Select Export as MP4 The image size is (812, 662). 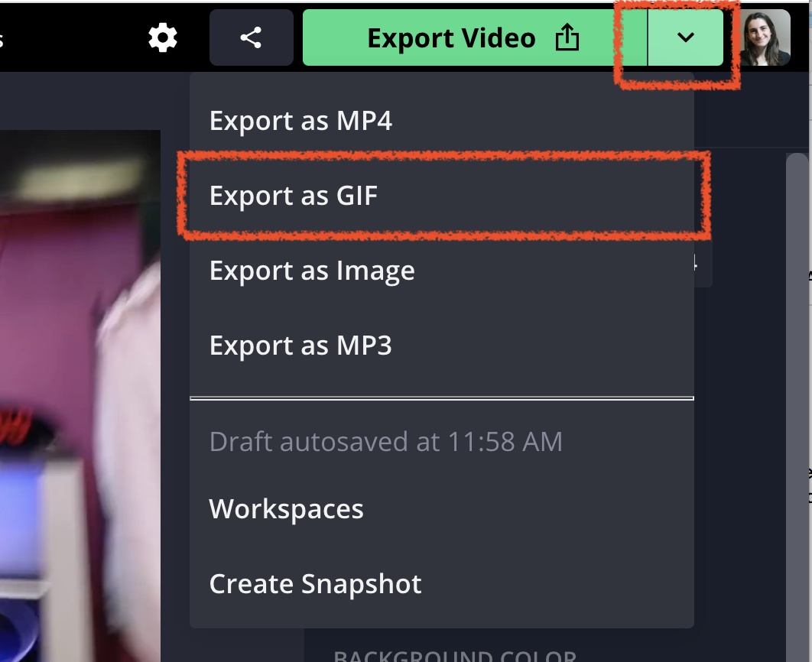coord(300,121)
